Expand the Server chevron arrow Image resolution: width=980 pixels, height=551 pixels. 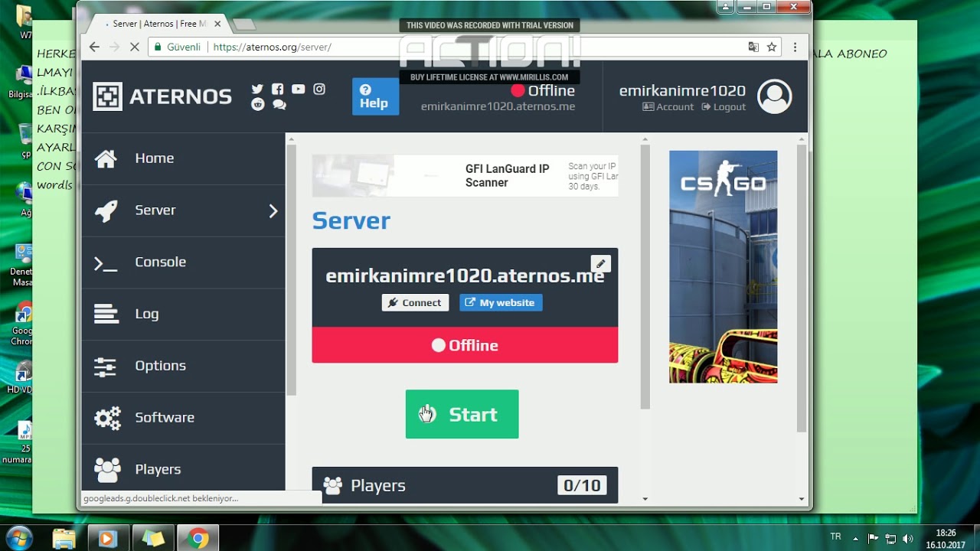coord(273,211)
